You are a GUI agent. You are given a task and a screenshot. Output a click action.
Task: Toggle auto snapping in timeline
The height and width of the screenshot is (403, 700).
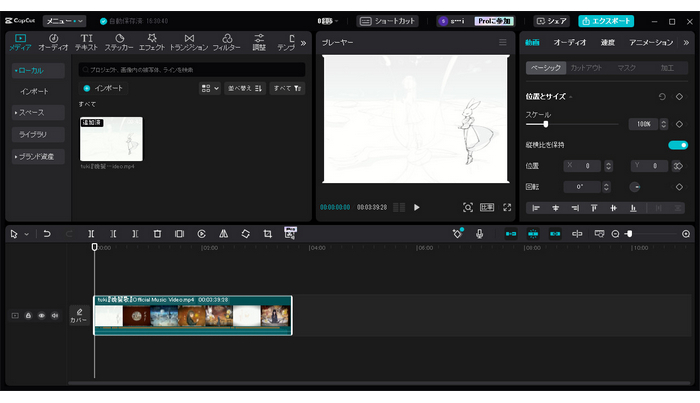[533, 234]
